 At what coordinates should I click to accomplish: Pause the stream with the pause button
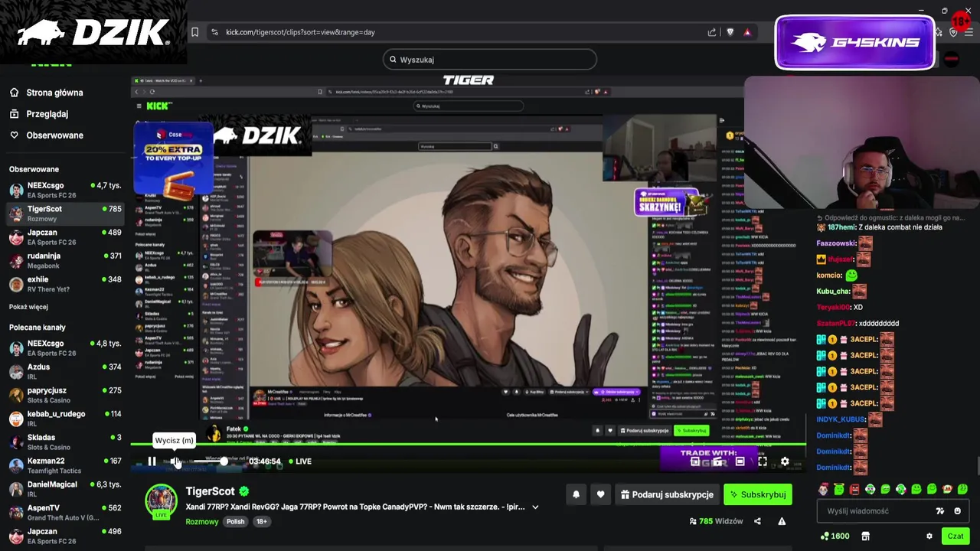[x=152, y=461]
